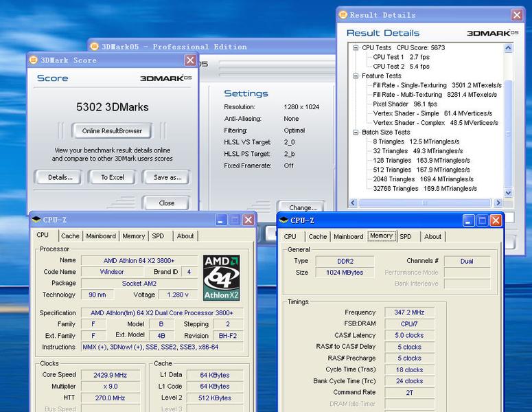Click the 3DMARK05 logo in Result Details

coord(493,33)
